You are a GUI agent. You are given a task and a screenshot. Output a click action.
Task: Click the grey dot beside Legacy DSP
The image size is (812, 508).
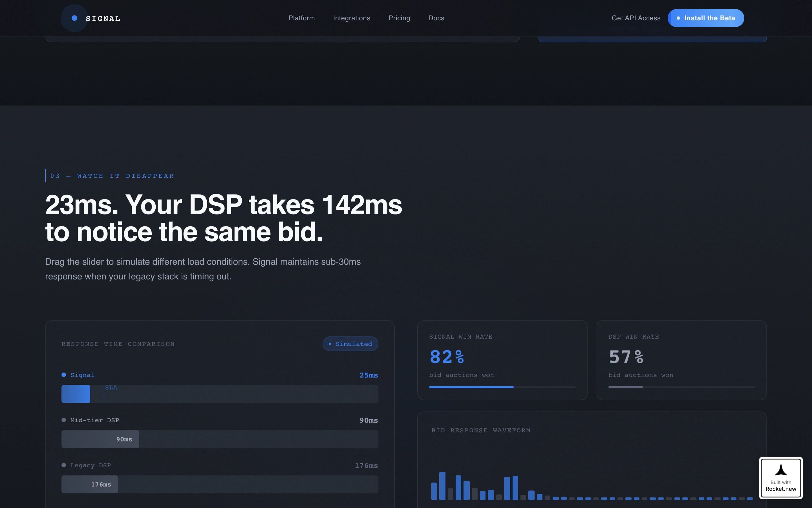pyautogui.click(x=64, y=465)
